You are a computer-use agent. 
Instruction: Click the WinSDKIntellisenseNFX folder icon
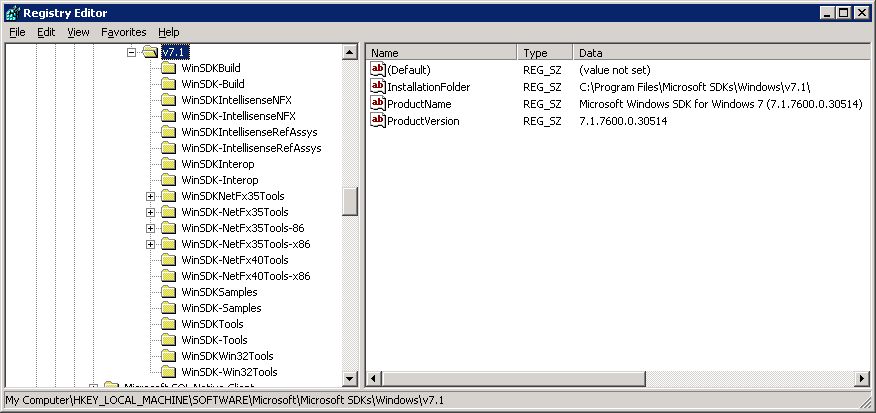(x=168, y=100)
